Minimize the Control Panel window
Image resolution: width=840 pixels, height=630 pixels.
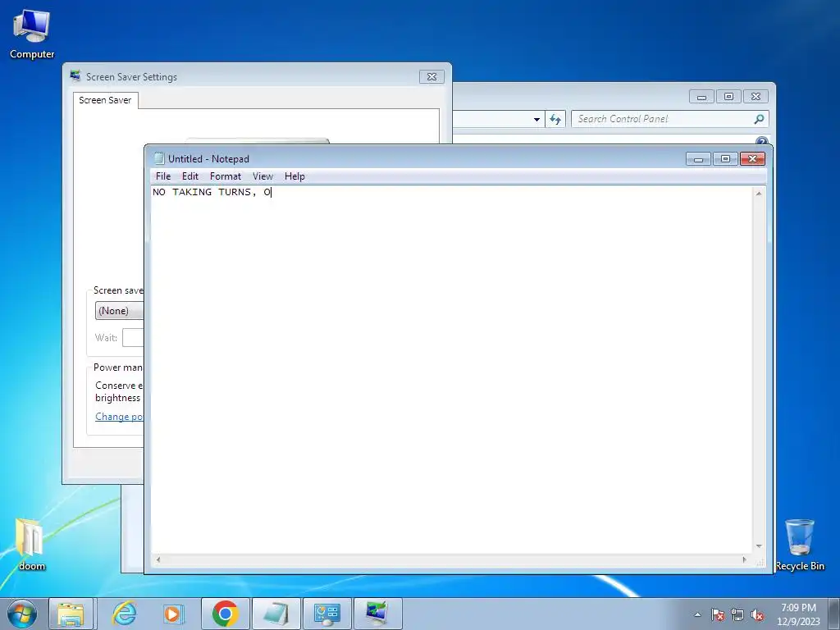coord(702,97)
